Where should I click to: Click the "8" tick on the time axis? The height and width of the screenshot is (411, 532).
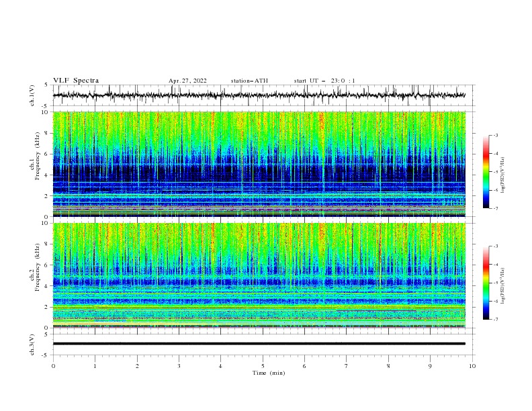(x=388, y=366)
